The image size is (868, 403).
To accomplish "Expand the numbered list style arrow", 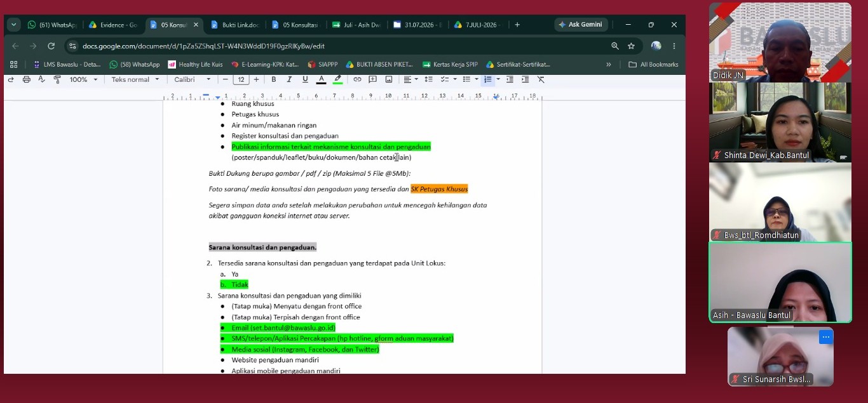I will pos(498,79).
